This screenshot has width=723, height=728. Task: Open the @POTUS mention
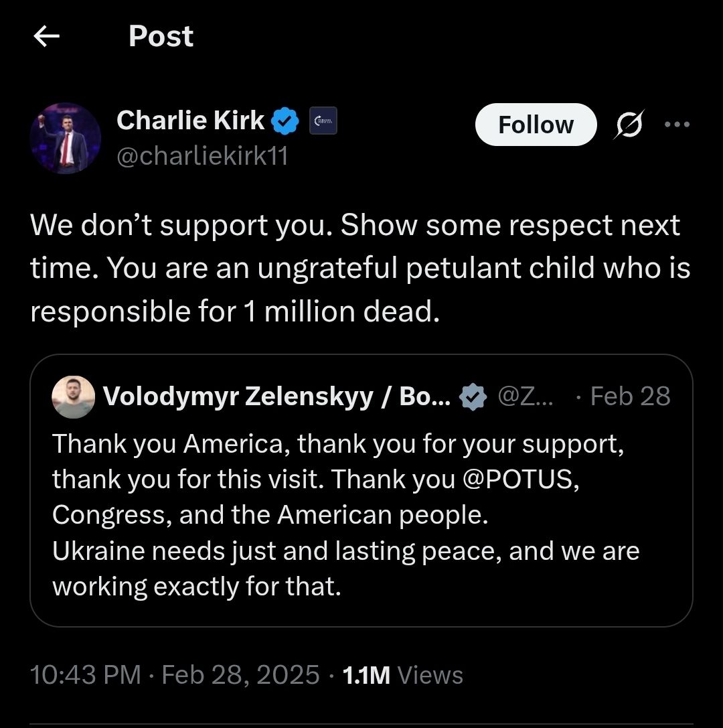(519, 479)
